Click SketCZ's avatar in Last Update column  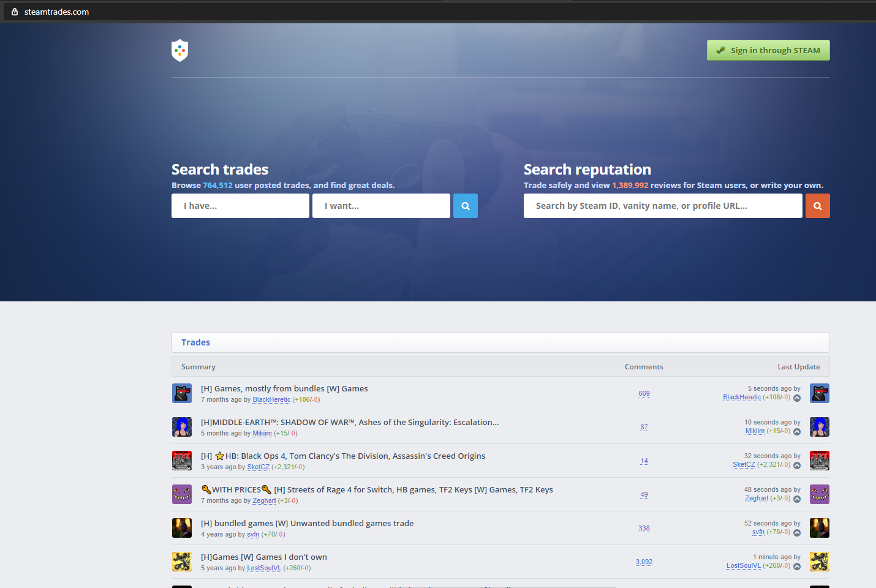pos(820,461)
